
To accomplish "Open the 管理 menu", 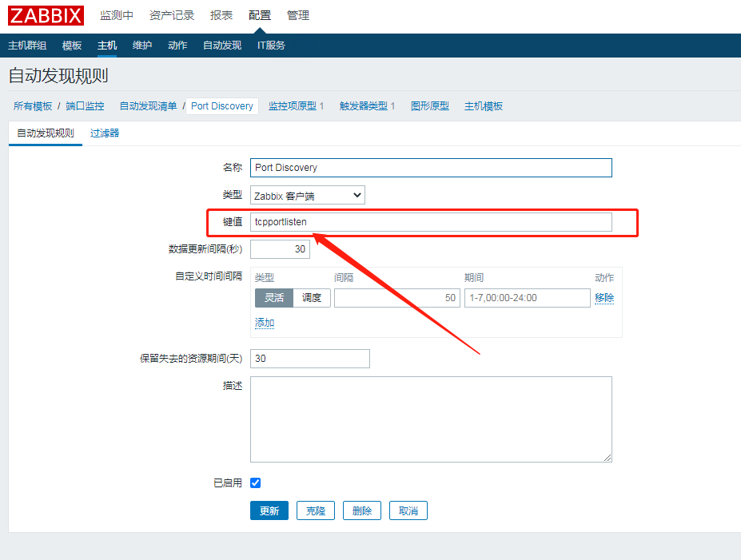I will pos(298,16).
